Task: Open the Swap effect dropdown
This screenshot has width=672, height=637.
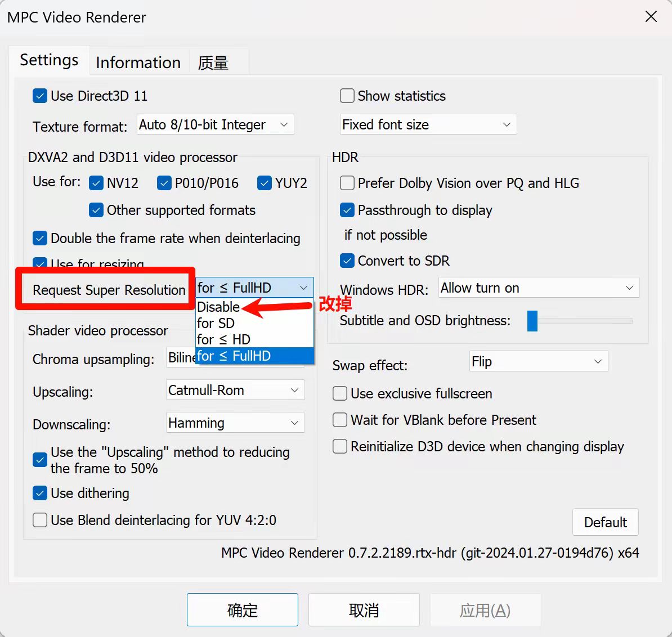Action: pyautogui.click(x=537, y=361)
